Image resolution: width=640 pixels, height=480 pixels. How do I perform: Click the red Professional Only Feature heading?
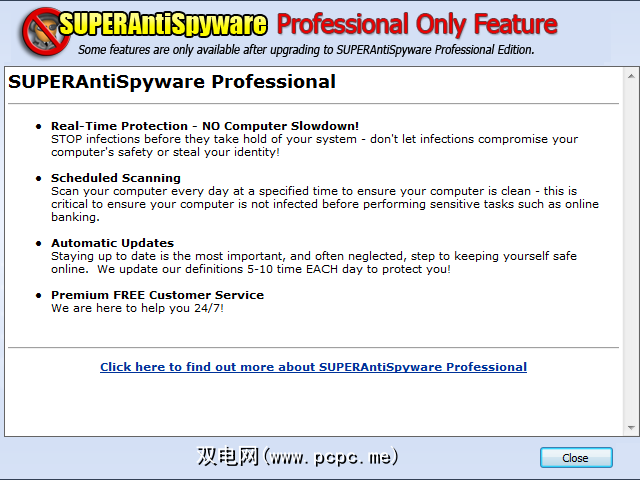tap(417, 24)
